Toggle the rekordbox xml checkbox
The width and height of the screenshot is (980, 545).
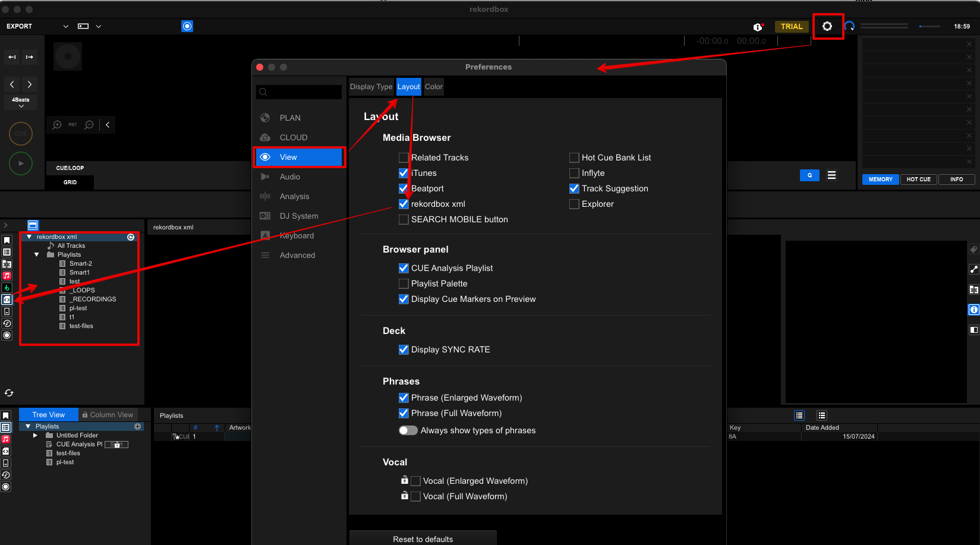click(404, 204)
